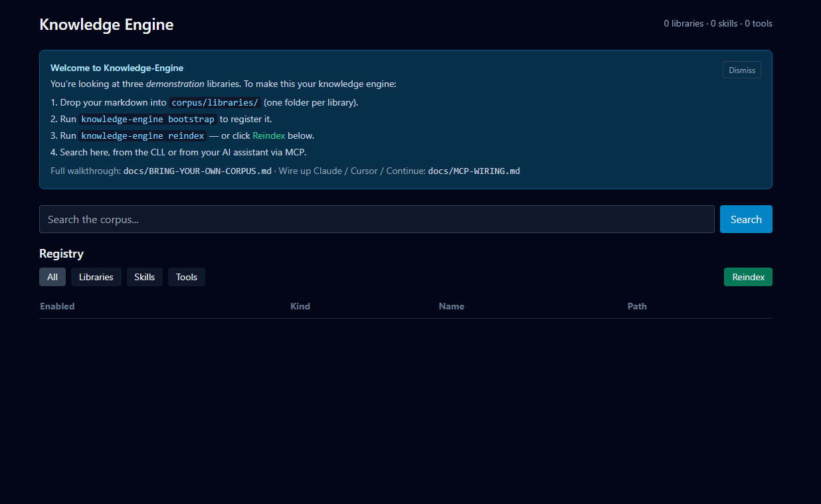
Task: Click the knowledge-engine reindex command text
Action: (142, 135)
